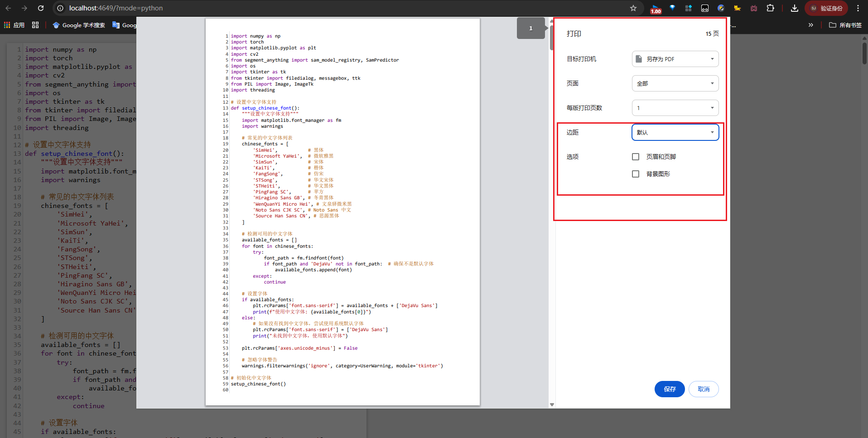Viewport: 868px width, 438px height.
Task: Open the pink TV extension icon
Action: pos(754,8)
